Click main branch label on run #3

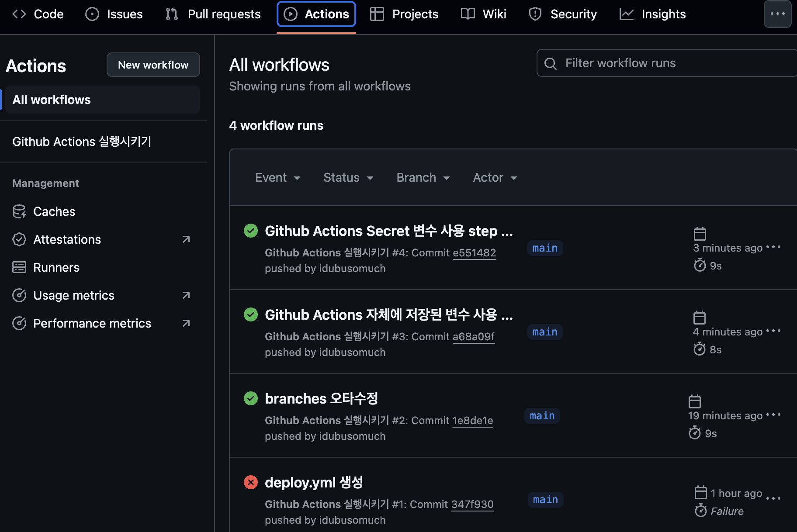click(545, 332)
